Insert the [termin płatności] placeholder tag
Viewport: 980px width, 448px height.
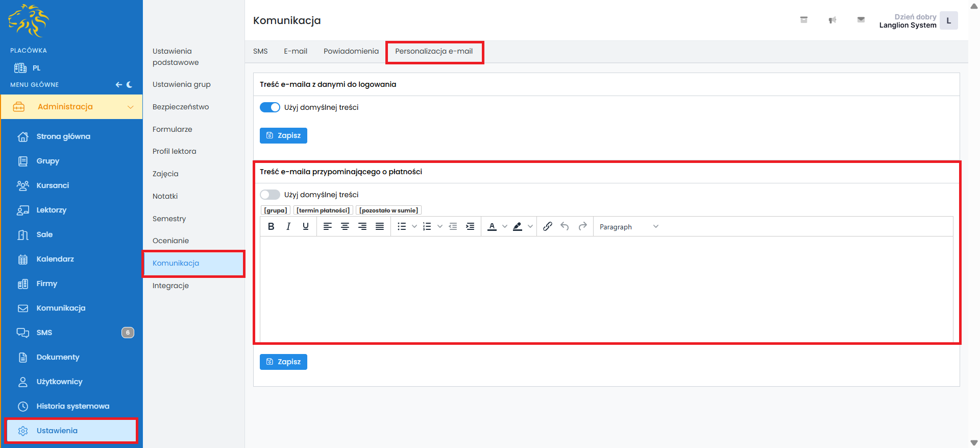coord(323,210)
